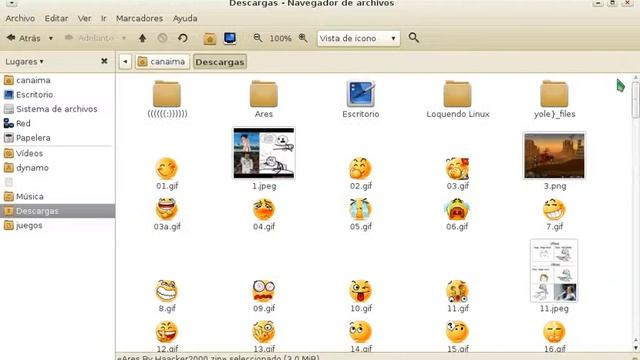Select the 11.gif smiley file
This screenshot has width=640, height=360.
click(x=457, y=296)
